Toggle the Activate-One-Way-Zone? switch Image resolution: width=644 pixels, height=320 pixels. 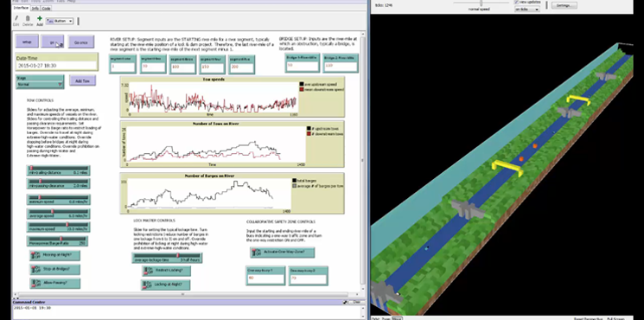coord(283,253)
